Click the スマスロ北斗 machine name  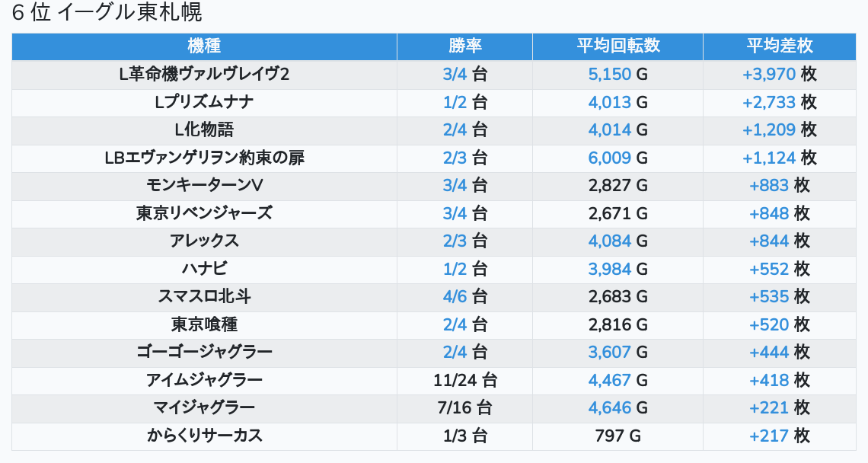[x=204, y=296]
